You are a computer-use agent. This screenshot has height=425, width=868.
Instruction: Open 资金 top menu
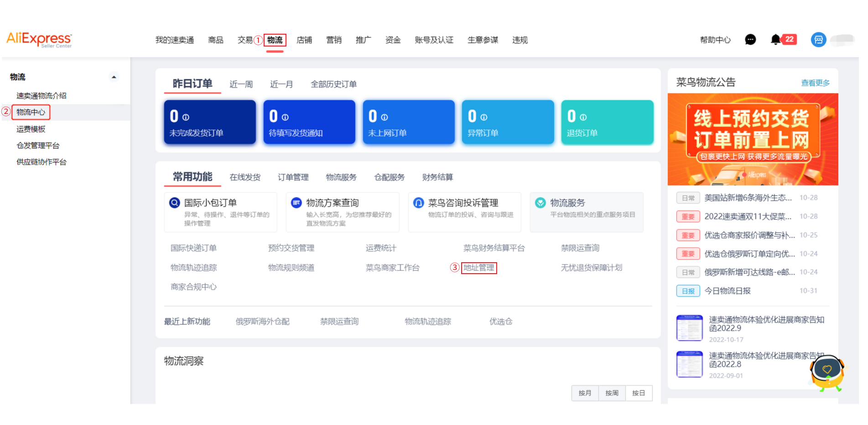click(393, 40)
